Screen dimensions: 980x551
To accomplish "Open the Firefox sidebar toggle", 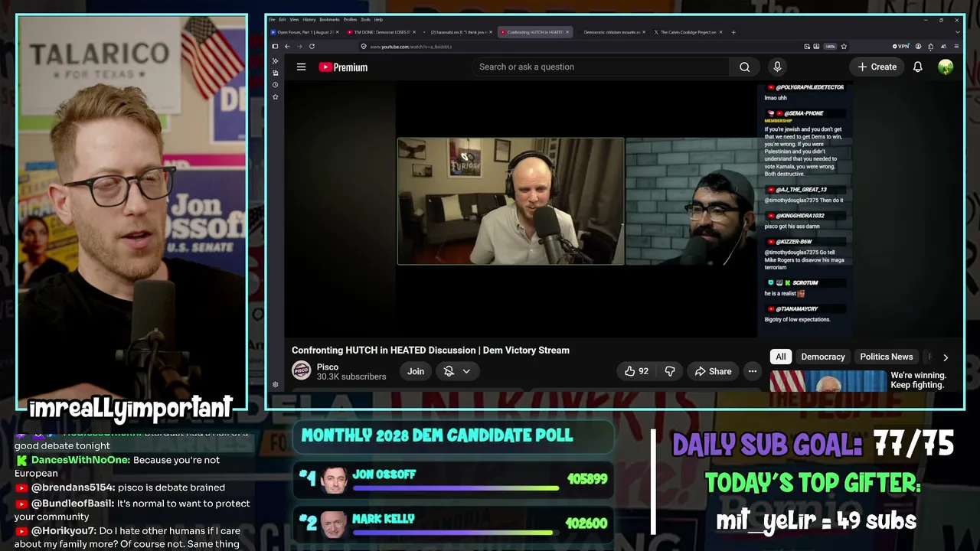I will pyautogui.click(x=275, y=47).
